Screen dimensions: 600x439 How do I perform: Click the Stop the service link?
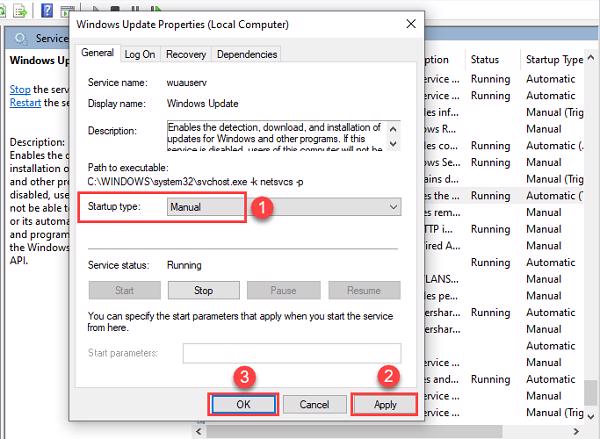coord(20,89)
